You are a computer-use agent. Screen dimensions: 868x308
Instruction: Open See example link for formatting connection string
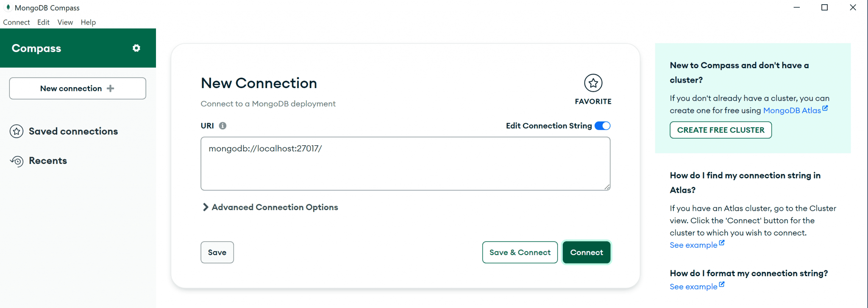(x=693, y=287)
